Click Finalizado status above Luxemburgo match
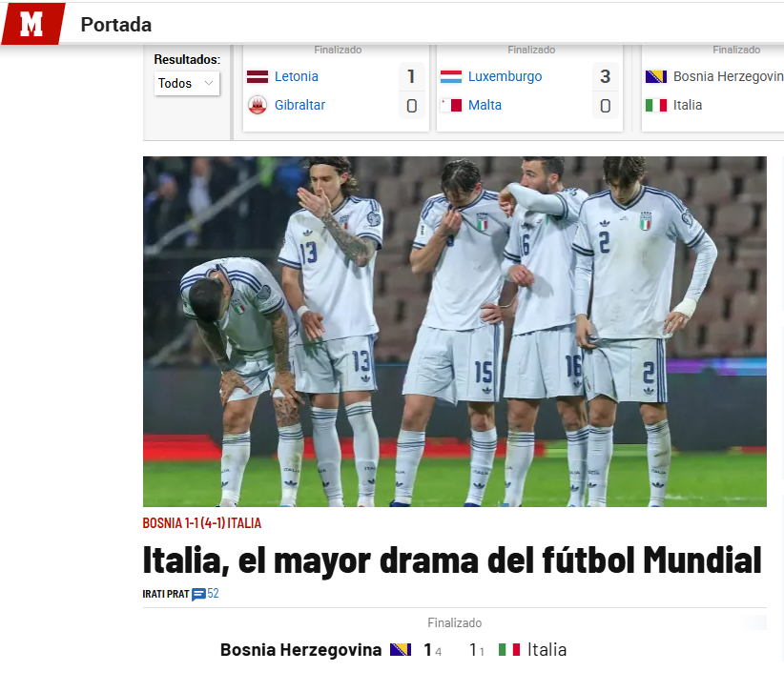Image resolution: width=784 pixels, height=692 pixels. coord(531,50)
